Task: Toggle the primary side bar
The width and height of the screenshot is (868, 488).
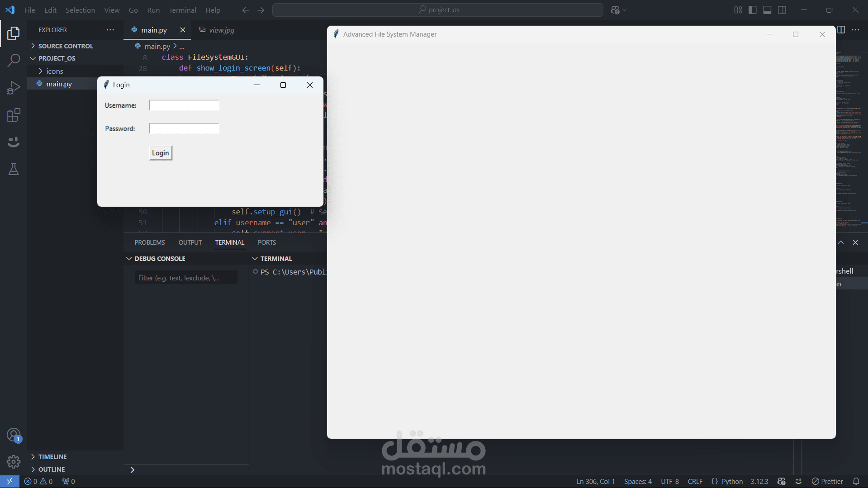Action: click(753, 10)
